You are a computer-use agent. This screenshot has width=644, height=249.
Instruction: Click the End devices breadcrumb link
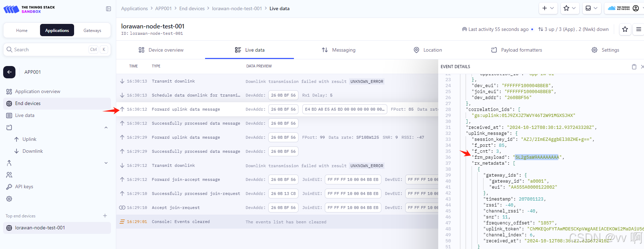192,8
